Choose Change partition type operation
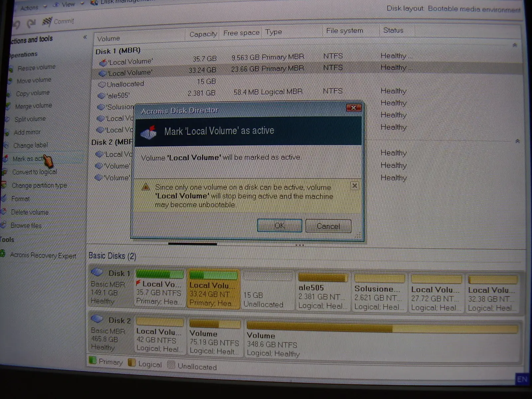This screenshot has width=532, height=399. [39, 185]
